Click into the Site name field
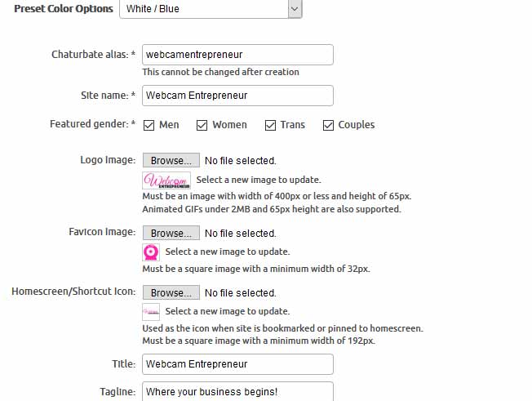Screen dimensions: 532x401 click(237, 96)
